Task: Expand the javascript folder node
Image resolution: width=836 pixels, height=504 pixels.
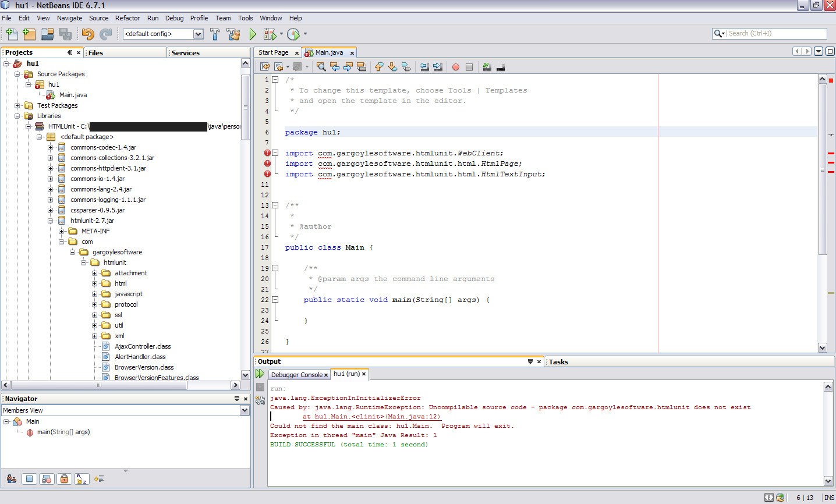Action: tap(94, 294)
